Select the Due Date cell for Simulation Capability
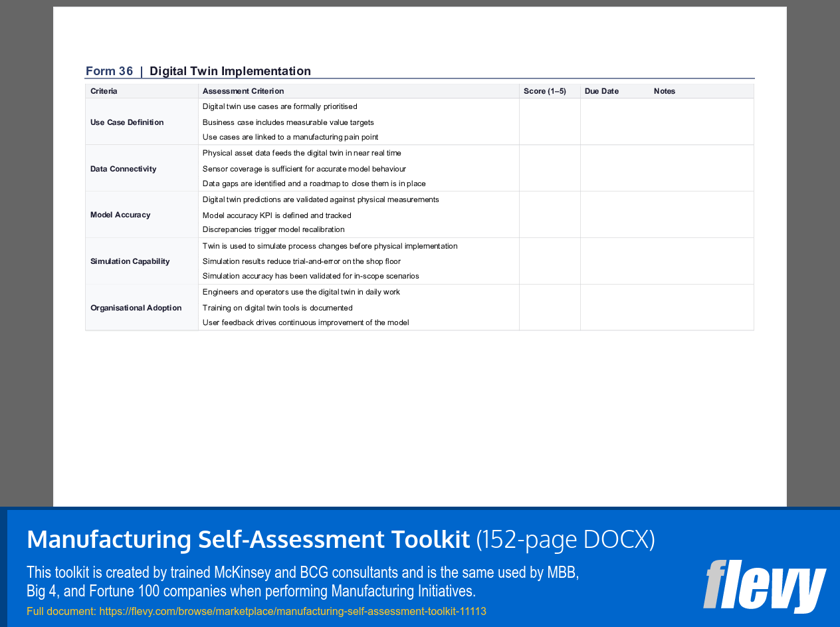840x627 pixels. [601, 261]
